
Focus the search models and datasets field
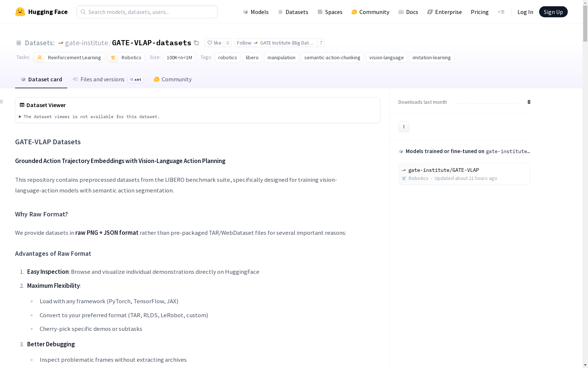tap(147, 12)
